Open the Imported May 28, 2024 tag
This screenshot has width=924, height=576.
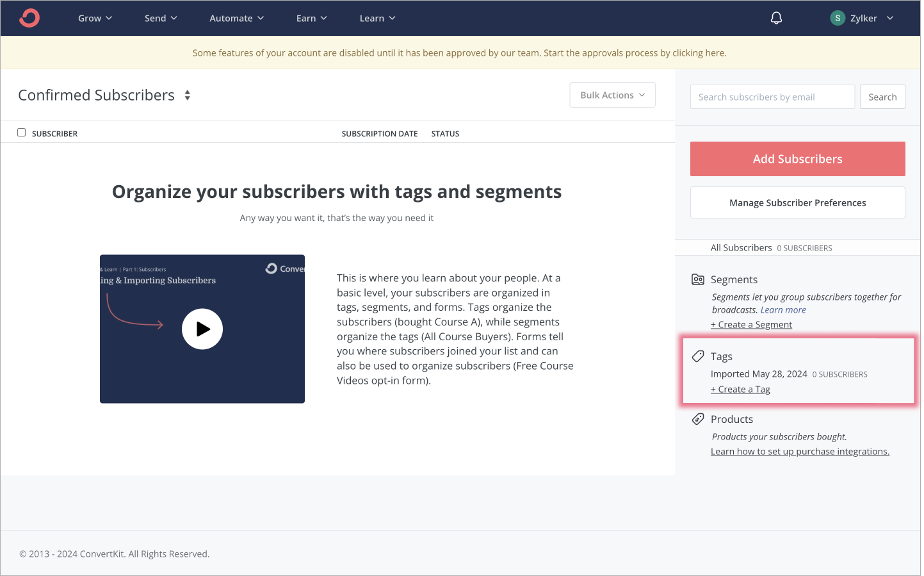coord(759,374)
